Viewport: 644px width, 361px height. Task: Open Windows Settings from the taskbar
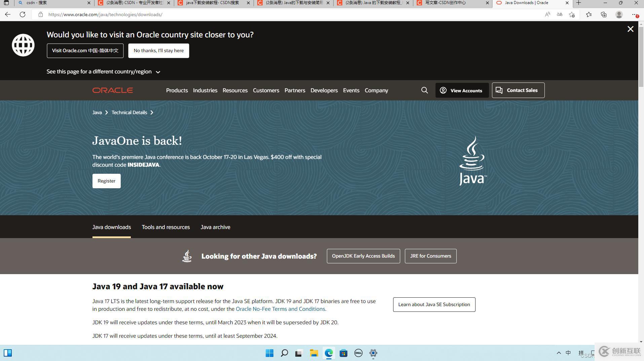coord(373,353)
